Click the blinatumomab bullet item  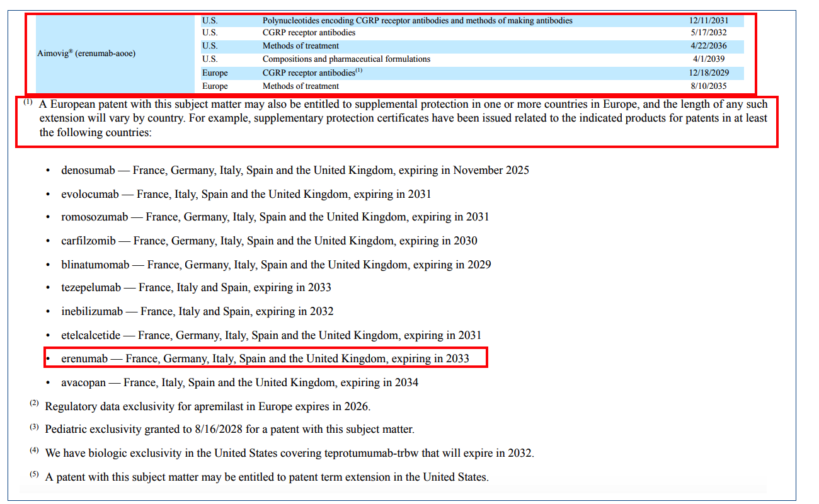276,265
